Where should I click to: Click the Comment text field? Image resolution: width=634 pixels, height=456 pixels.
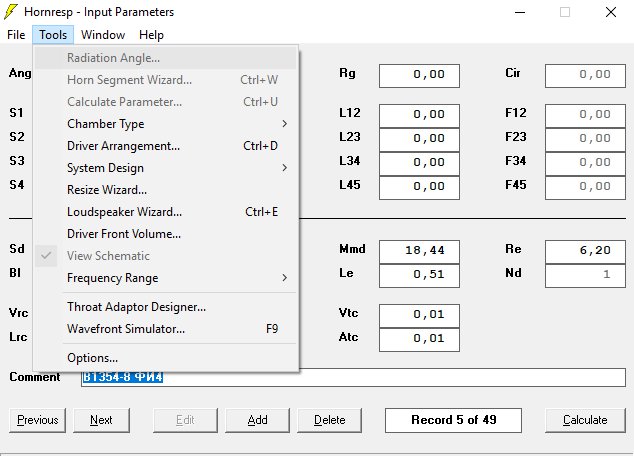[353, 377]
